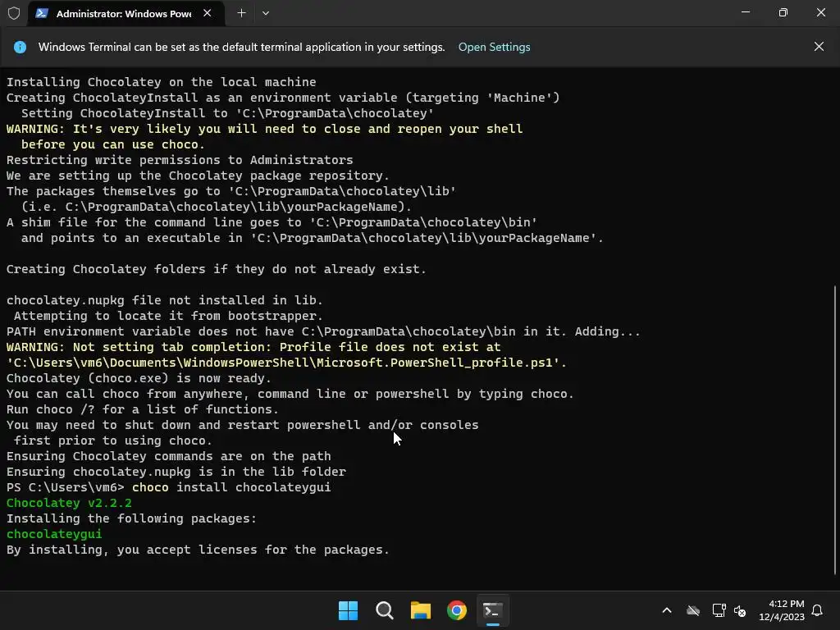Click the green 'chocolateygui' package name line
Viewport: 840px width, 630px height.
click(x=54, y=534)
